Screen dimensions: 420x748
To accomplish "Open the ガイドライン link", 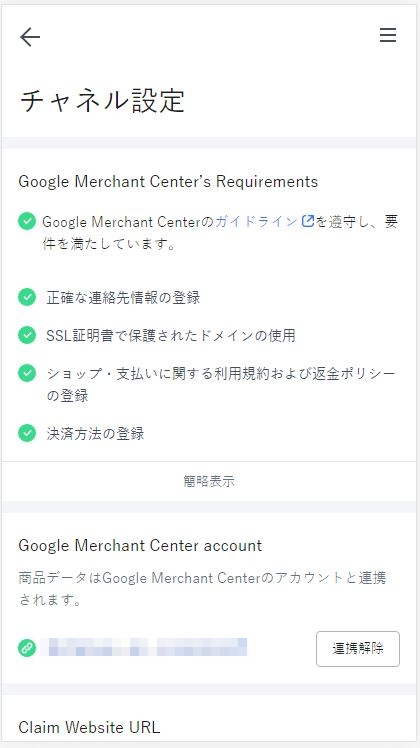I will [258, 221].
